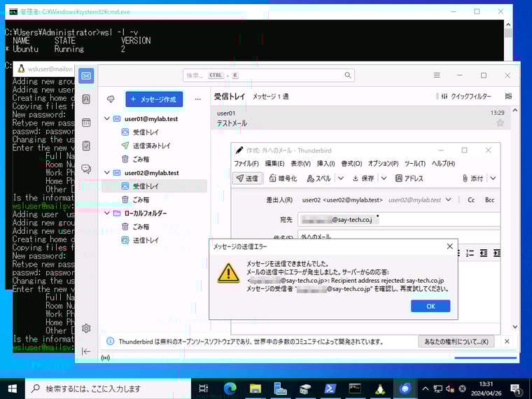532x399 pixels.
Task: Select ごみ箱 under user02@mylab.test
Action: (155, 199)
